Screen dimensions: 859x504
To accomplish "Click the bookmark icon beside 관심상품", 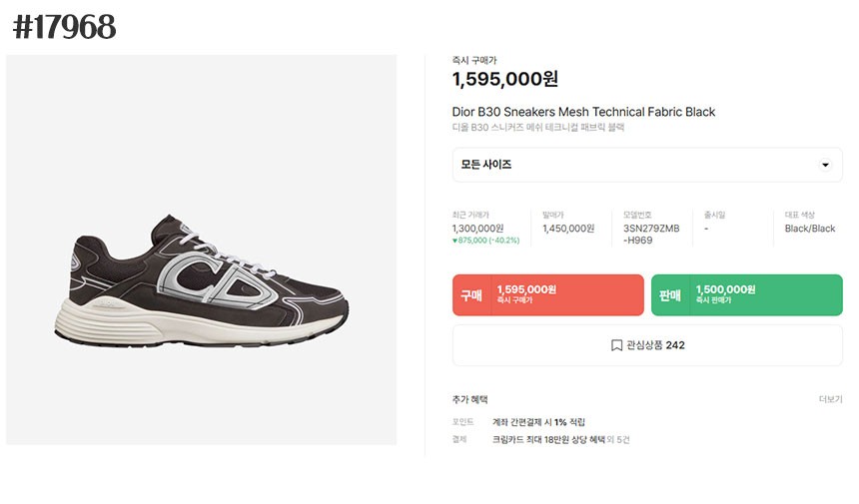I will [x=616, y=345].
